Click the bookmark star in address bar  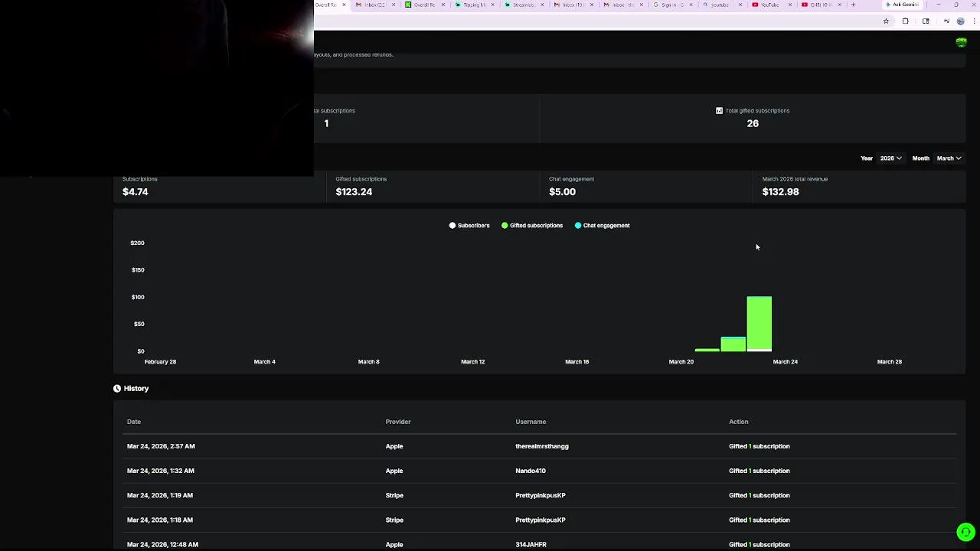[886, 21]
